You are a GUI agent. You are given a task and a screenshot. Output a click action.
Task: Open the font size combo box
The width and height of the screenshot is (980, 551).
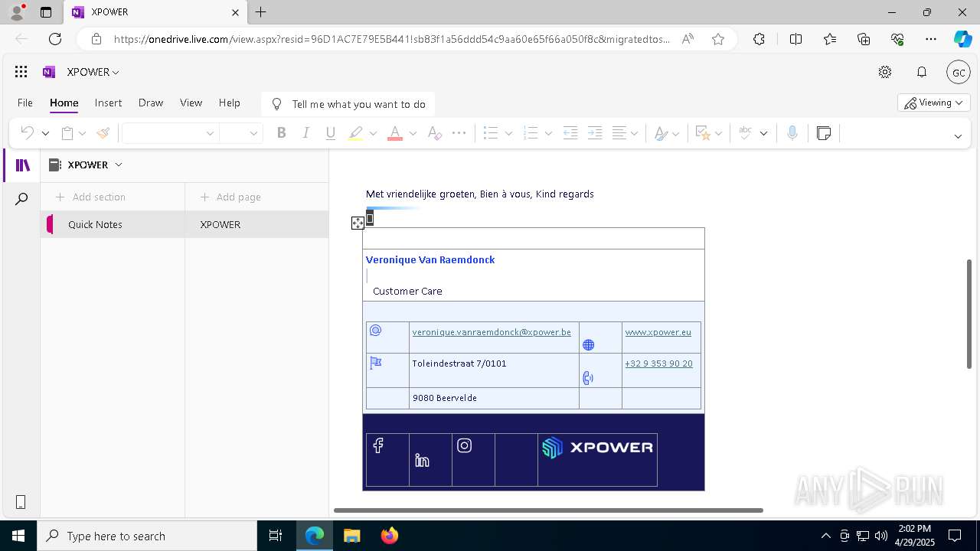[240, 133]
